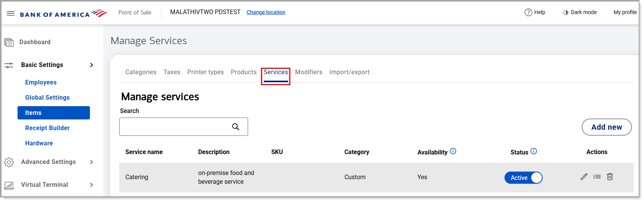This screenshot has width=644, height=202.
Task: Click the Virtual Terminal icon
Action: click(x=9, y=185)
